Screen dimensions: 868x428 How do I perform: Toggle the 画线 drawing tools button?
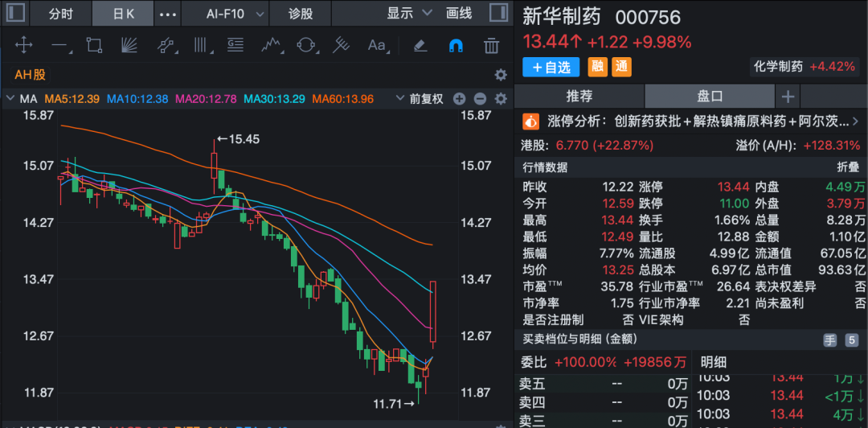459,14
